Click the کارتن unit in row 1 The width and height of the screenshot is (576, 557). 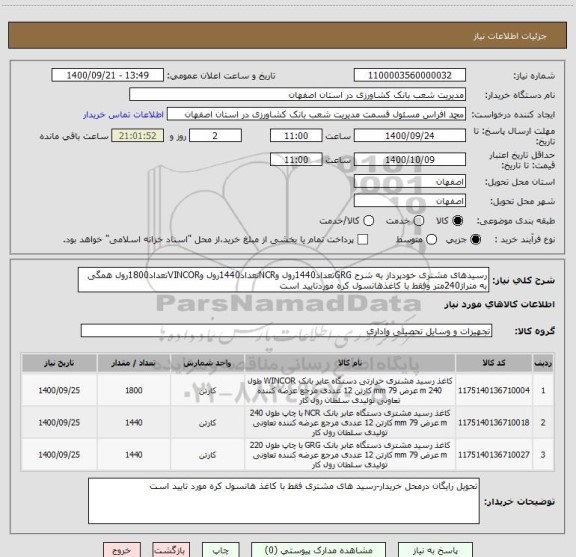pos(208,391)
